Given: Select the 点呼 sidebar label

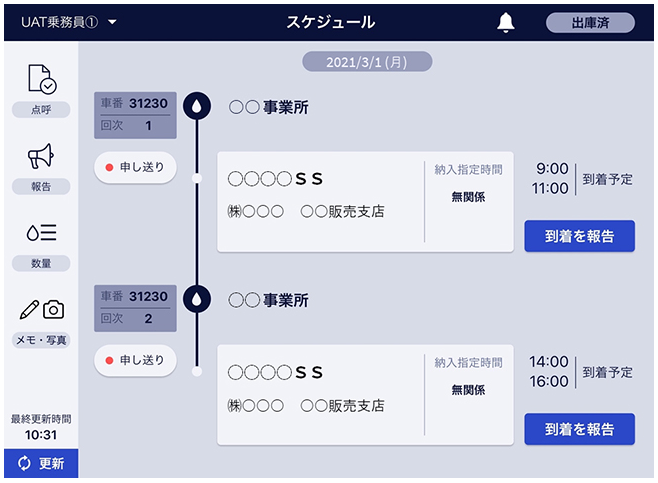Looking at the screenshot, I should pos(41,110).
